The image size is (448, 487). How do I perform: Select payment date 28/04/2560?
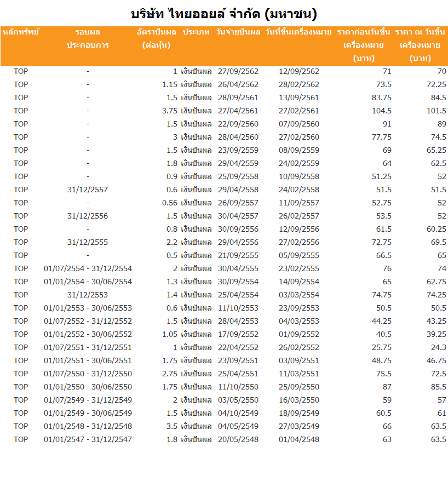click(x=238, y=137)
